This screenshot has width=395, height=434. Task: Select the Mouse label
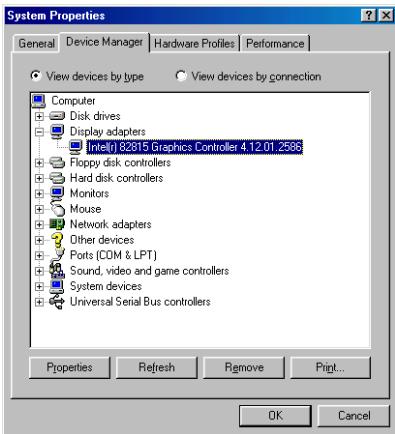[85, 209]
